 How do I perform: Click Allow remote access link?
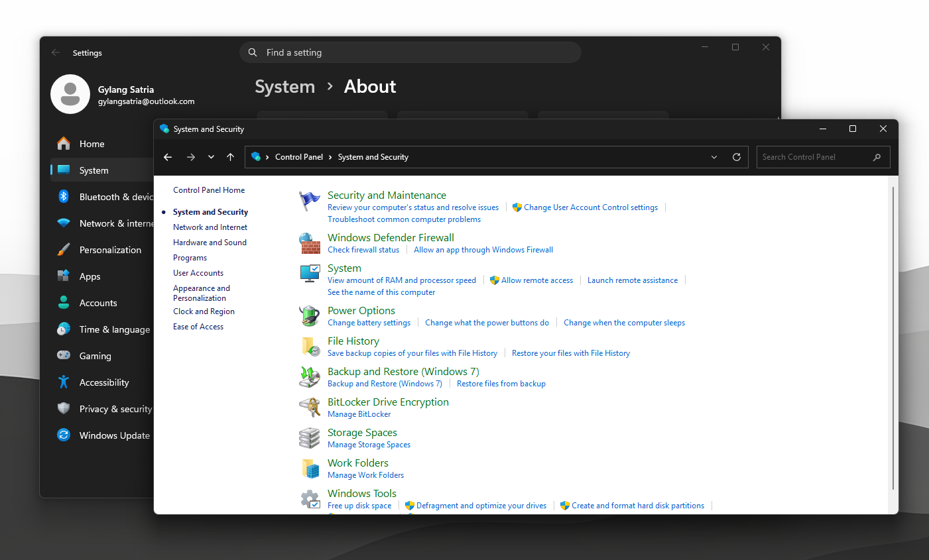click(537, 280)
